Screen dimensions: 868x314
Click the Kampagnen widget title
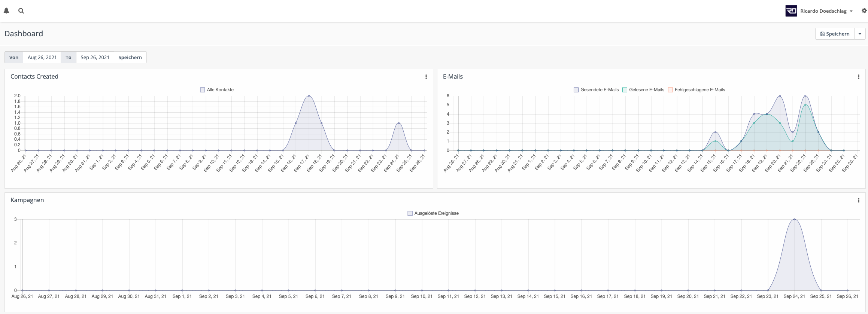(27, 200)
